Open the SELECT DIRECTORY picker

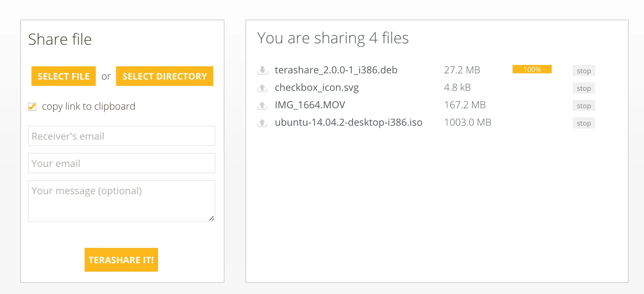(x=164, y=76)
